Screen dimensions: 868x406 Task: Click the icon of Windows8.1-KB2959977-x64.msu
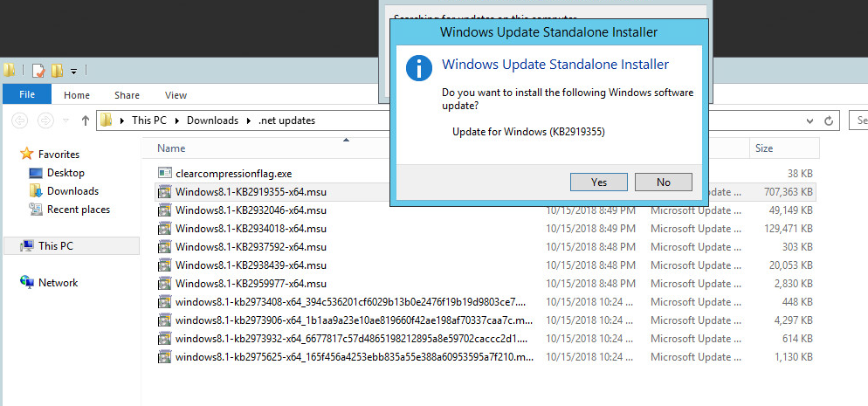pos(164,283)
